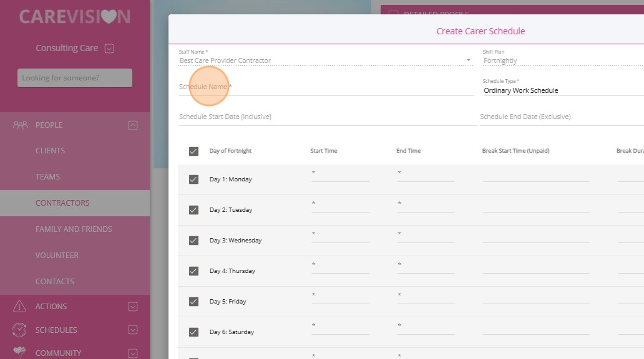Screen dimensions: 644x359
Task: Click Wednesday's Break Start Time field
Action: coord(536,237)
